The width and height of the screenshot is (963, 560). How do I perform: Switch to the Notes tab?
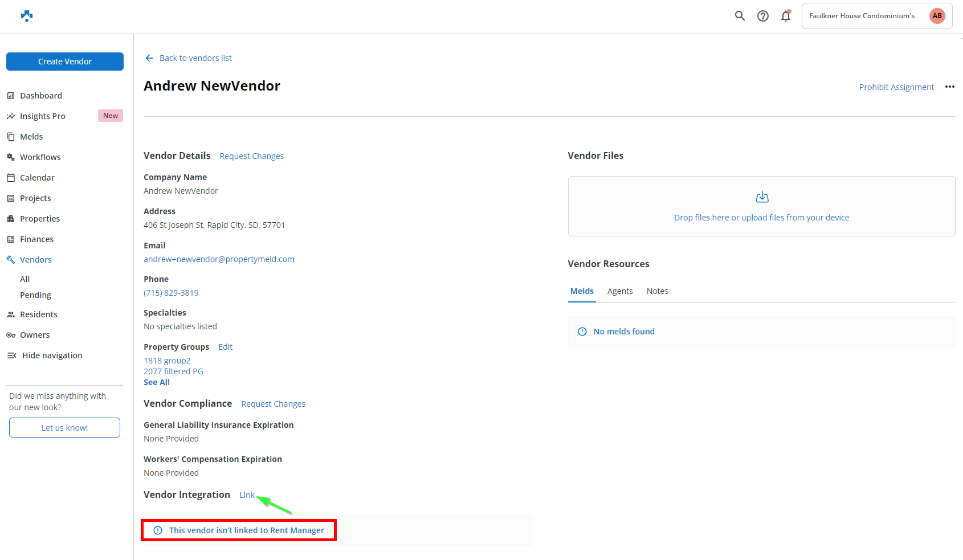657,291
